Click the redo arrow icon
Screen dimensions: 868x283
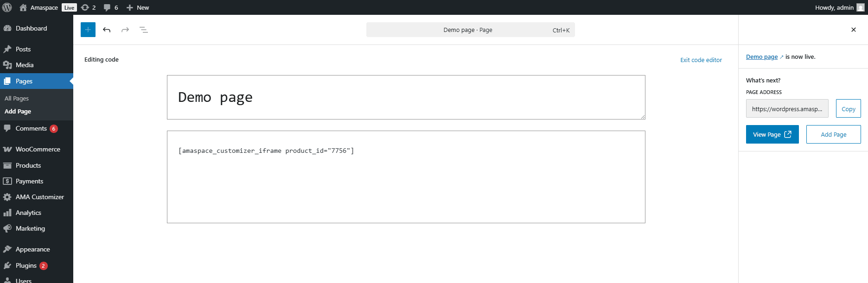(125, 30)
